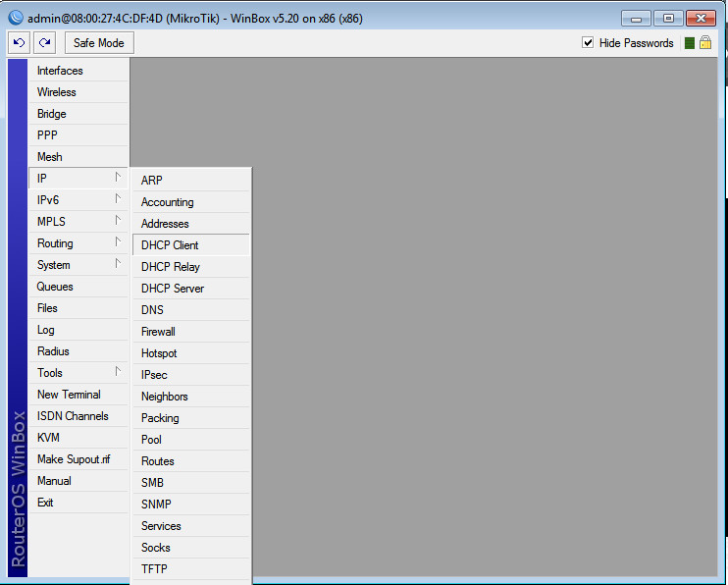Choose Accounting from the IP submenu
Screen dimensions: 728x585
coord(191,202)
